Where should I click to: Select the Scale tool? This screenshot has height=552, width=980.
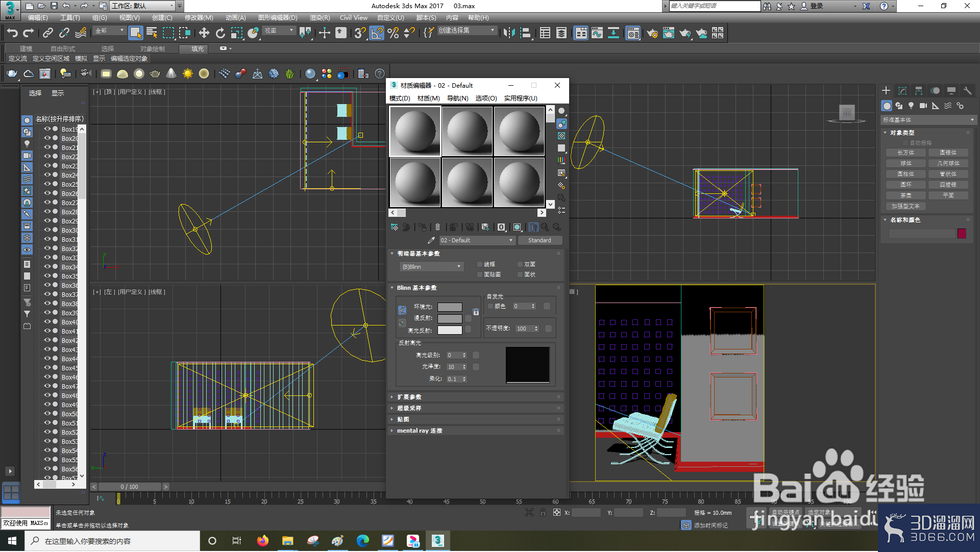click(x=237, y=33)
